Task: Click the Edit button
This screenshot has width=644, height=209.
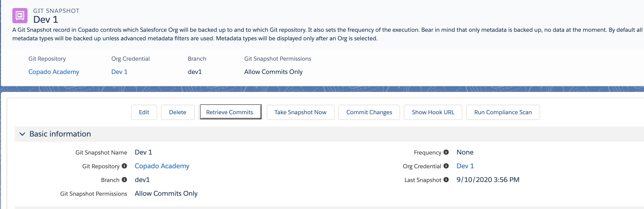Action: click(x=144, y=112)
